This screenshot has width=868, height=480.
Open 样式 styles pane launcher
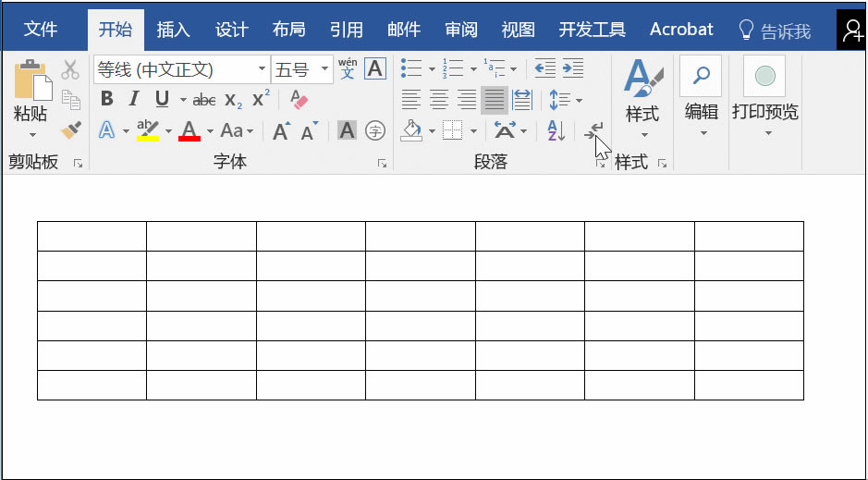[662, 164]
